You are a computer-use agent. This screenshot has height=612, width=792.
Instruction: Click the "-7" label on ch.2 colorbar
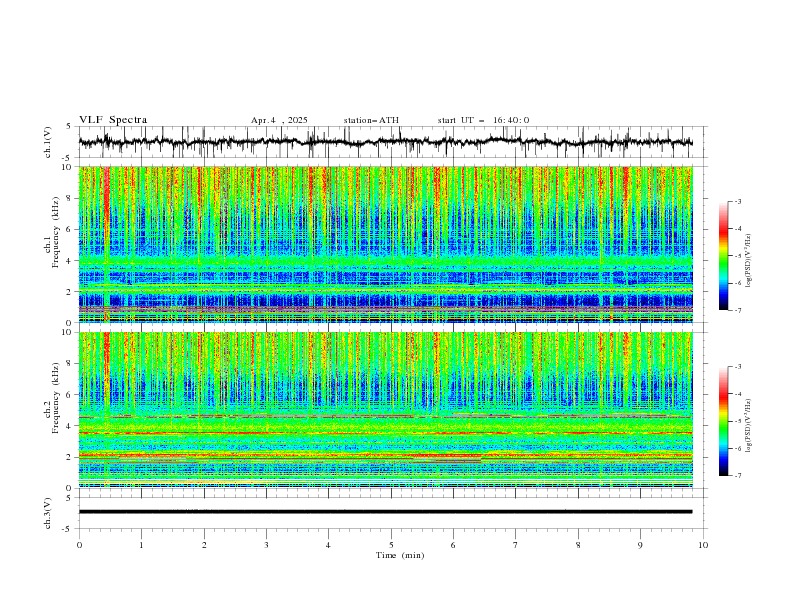coord(738,476)
